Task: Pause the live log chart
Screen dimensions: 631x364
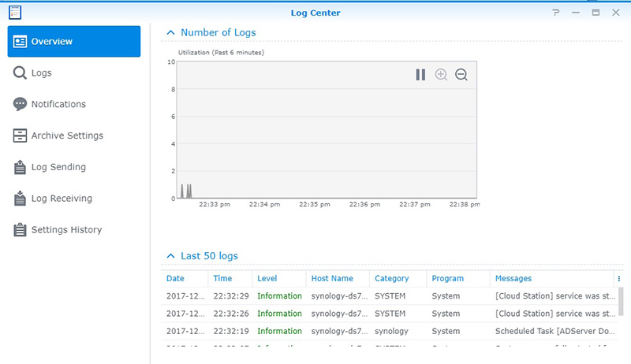Action: click(x=420, y=75)
